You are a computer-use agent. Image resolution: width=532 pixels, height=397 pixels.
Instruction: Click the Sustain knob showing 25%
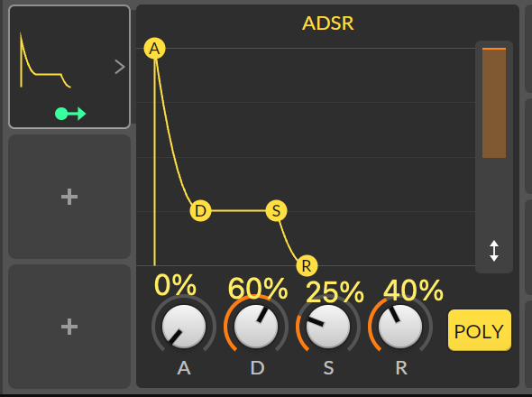click(x=328, y=327)
